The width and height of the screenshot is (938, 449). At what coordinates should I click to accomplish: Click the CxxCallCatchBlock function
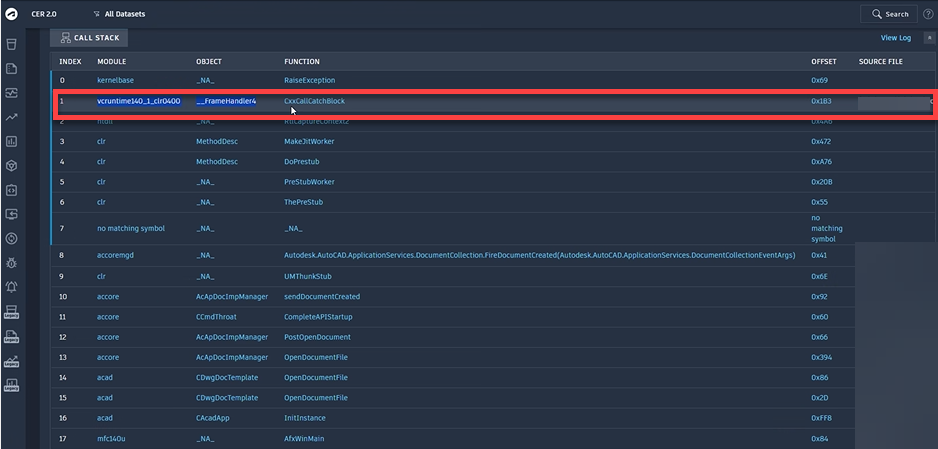tap(314, 101)
